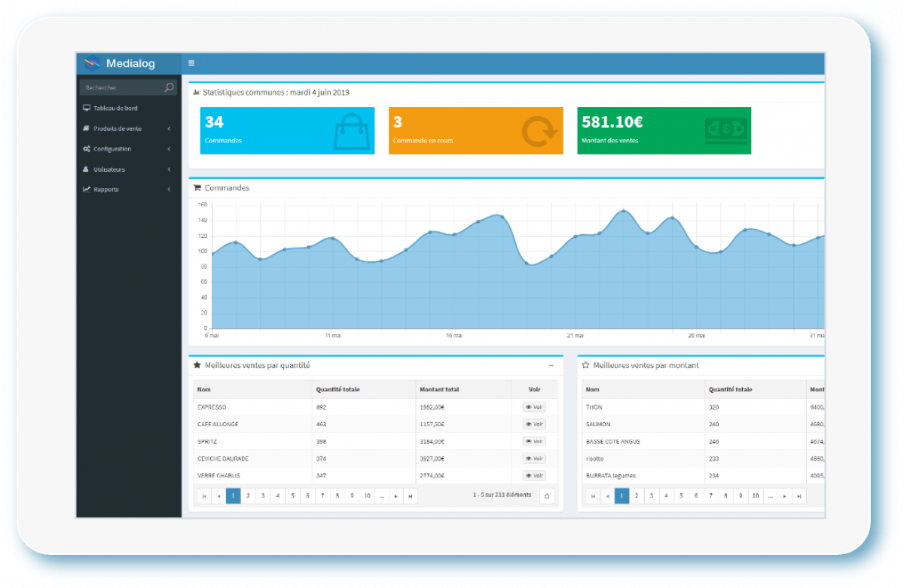Click the Rechercher search input field
Viewport: 904px width, 588px height.
tap(121, 87)
